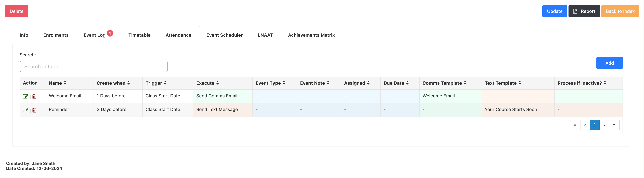644x178 pixels.
Task: Focus the Search in table field
Action: tap(94, 66)
